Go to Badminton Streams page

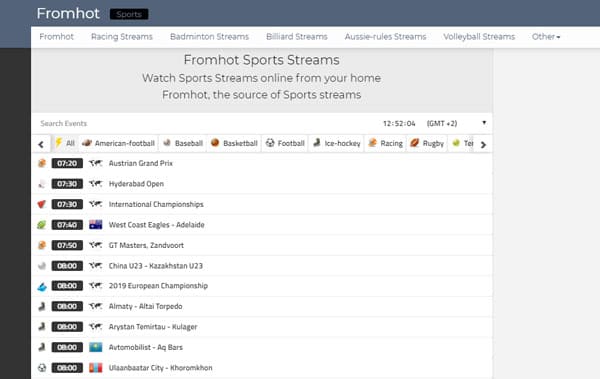point(209,37)
